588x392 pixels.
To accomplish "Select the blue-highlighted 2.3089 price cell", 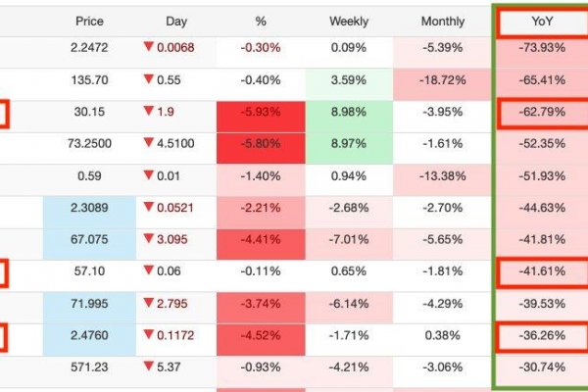I will 86,208.
